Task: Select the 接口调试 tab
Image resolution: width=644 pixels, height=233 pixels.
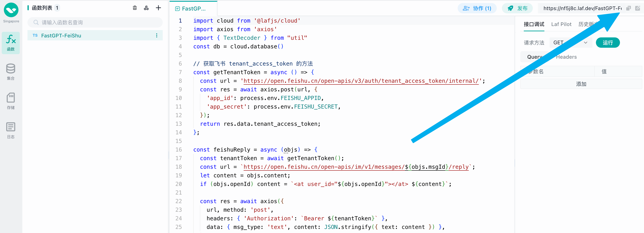Action: pyautogui.click(x=534, y=24)
